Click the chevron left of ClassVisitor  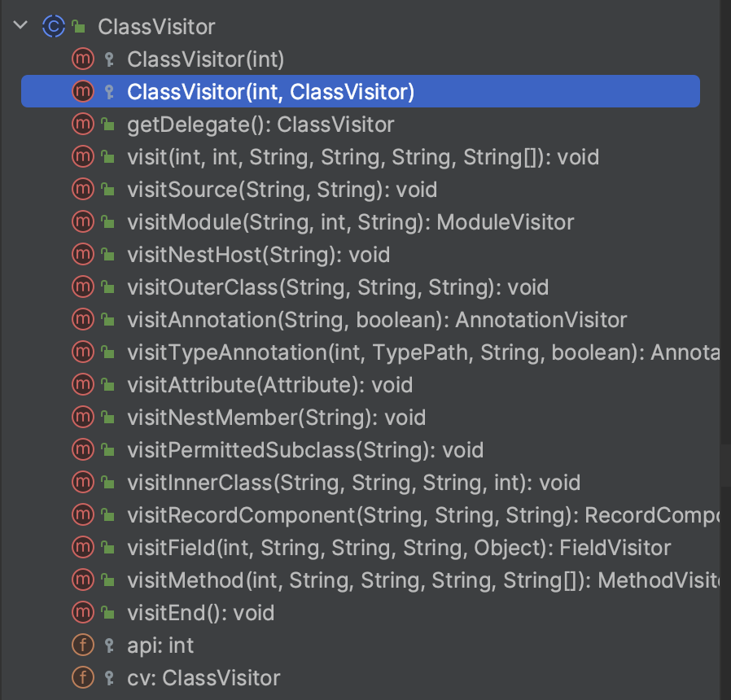[20, 25]
